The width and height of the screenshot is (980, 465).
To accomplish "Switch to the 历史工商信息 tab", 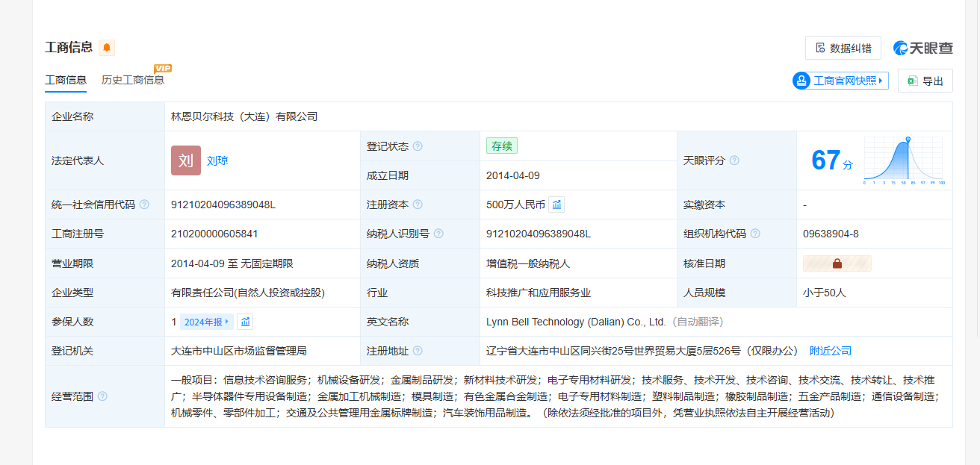I will click(132, 80).
